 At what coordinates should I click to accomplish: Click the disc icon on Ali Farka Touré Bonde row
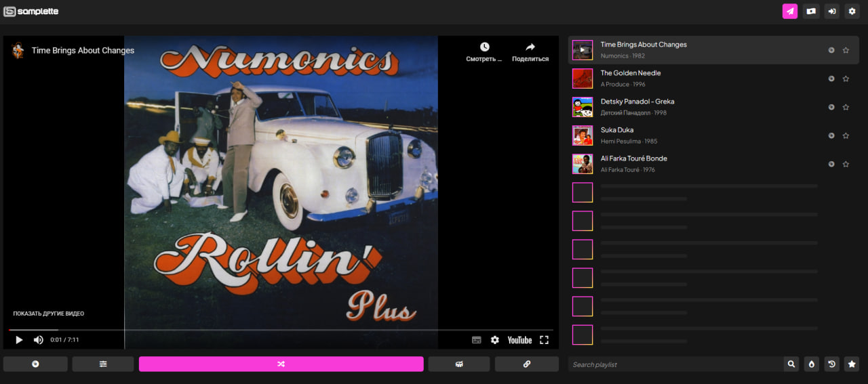tap(831, 164)
